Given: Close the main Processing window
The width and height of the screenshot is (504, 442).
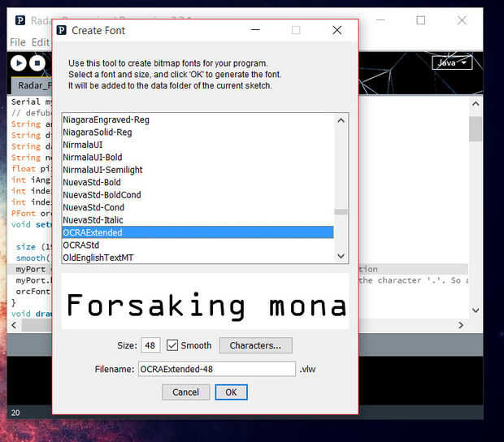Looking at the screenshot, I should (462, 20).
